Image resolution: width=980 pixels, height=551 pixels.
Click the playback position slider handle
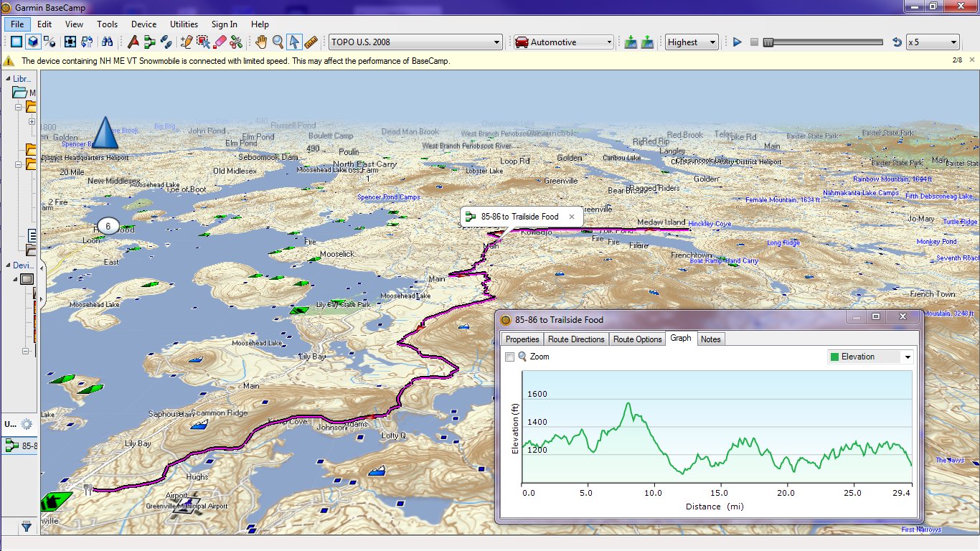768,42
